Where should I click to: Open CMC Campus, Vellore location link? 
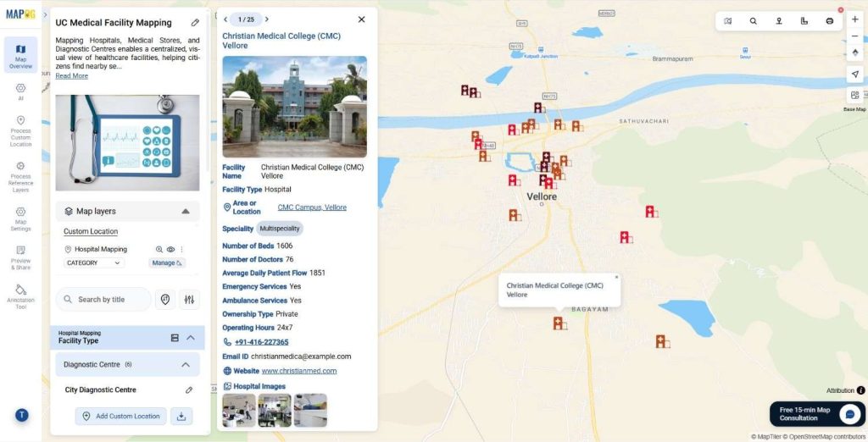pos(312,207)
